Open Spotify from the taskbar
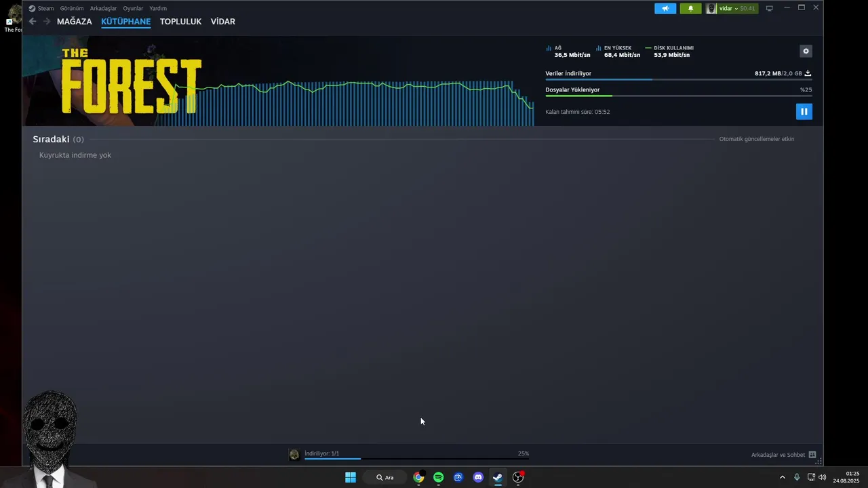The width and height of the screenshot is (868, 488). [439, 477]
